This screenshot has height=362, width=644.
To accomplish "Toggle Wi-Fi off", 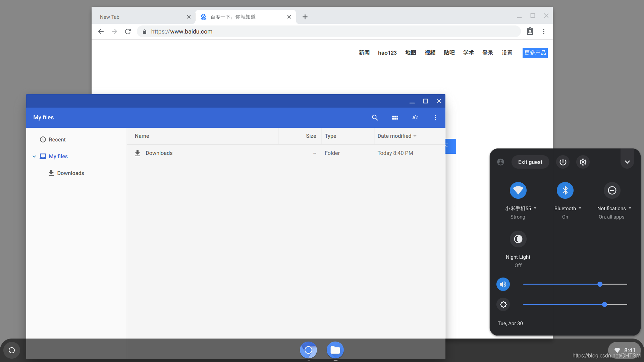I will pyautogui.click(x=518, y=190).
